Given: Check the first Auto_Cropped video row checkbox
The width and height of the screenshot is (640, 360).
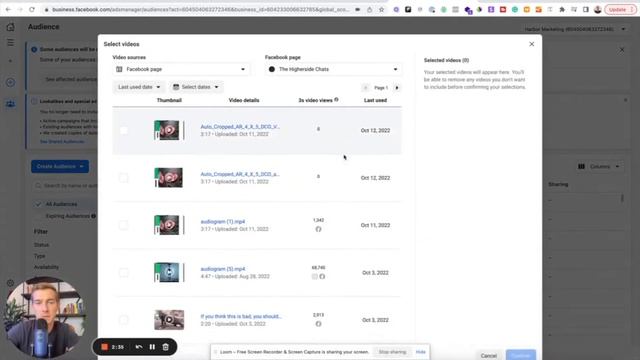Looking at the screenshot, I should pos(124,131).
